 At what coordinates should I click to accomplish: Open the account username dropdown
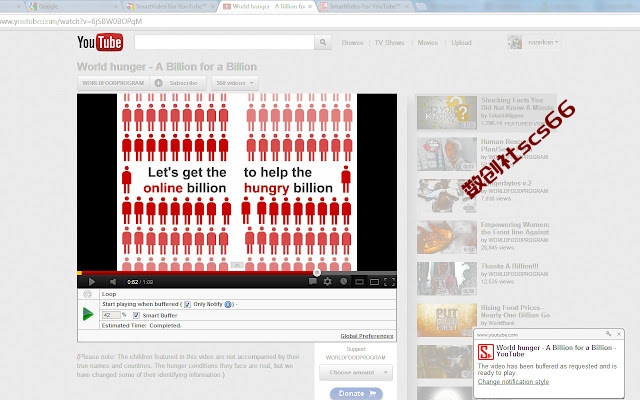544,42
